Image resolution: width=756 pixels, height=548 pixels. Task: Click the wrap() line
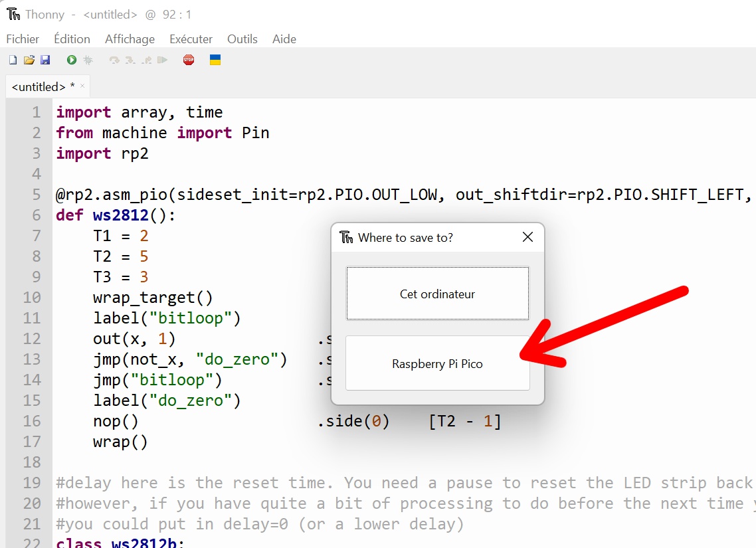tap(120, 442)
